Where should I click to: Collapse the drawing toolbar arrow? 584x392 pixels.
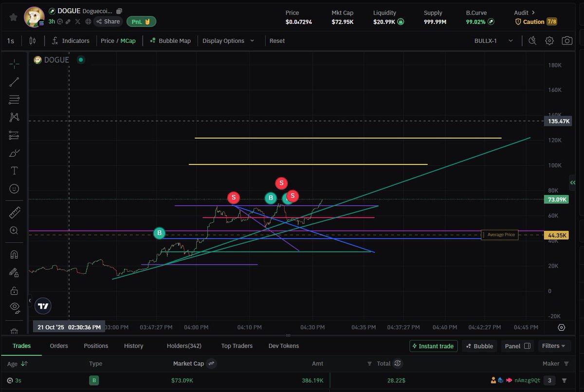[29, 301]
